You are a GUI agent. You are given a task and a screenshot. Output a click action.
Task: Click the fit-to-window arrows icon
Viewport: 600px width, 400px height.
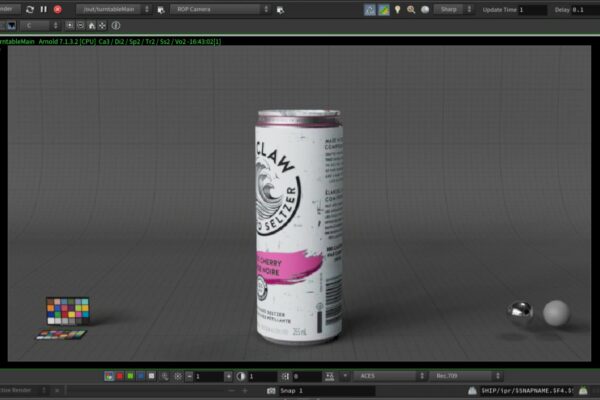point(103,26)
